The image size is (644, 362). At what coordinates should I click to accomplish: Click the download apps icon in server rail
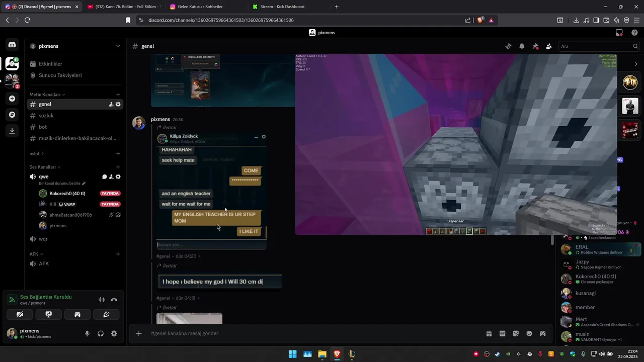tap(12, 131)
